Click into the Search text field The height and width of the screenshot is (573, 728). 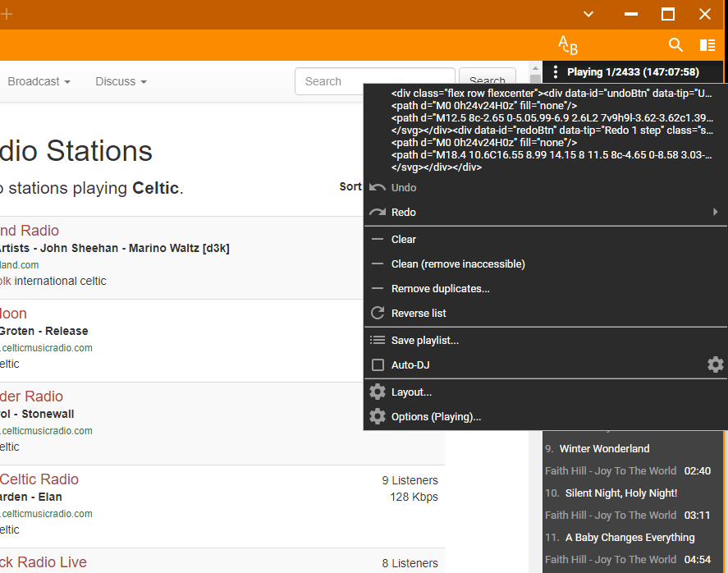[374, 81]
